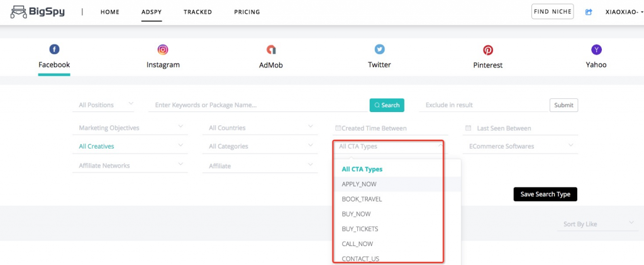Image resolution: width=644 pixels, height=265 pixels.
Task: Click the BigSpy logo icon
Action: pos(18,13)
